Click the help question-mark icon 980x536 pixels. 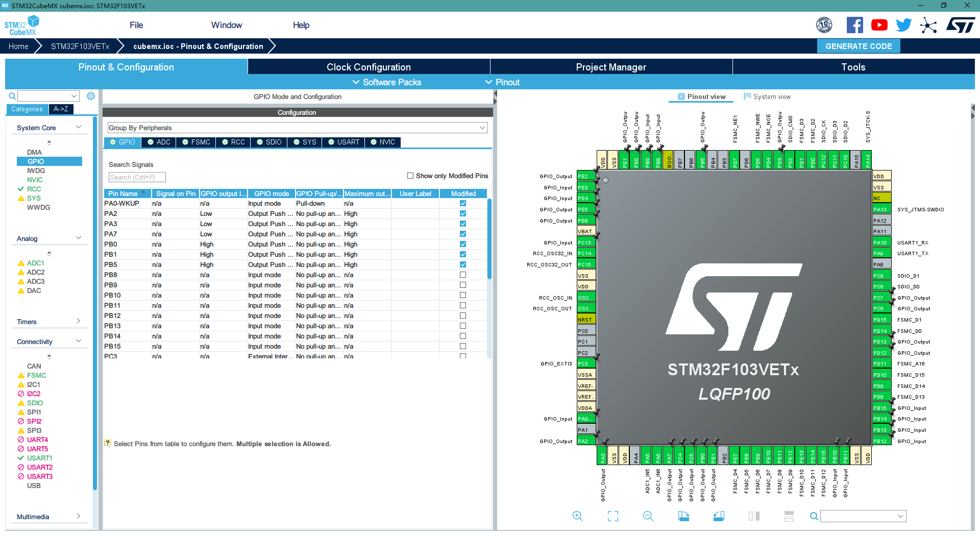(107, 443)
